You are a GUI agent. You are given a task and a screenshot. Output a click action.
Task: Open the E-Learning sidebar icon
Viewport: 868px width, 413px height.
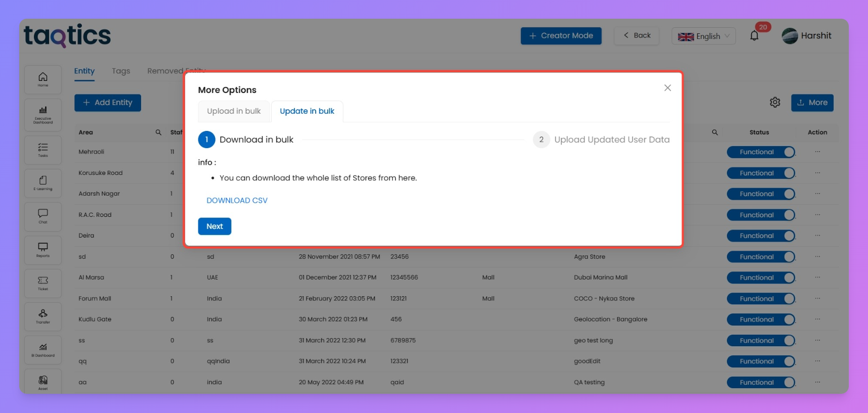(43, 183)
